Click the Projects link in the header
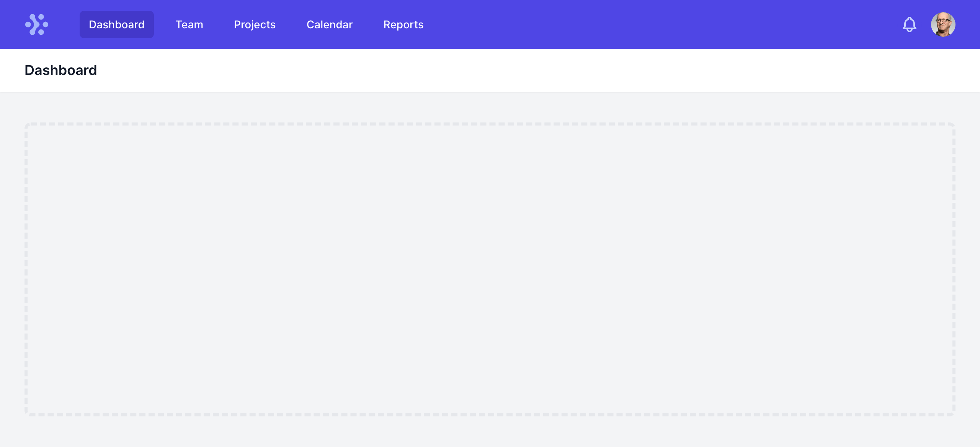The height and width of the screenshot is (447, 980). [255, 24]
